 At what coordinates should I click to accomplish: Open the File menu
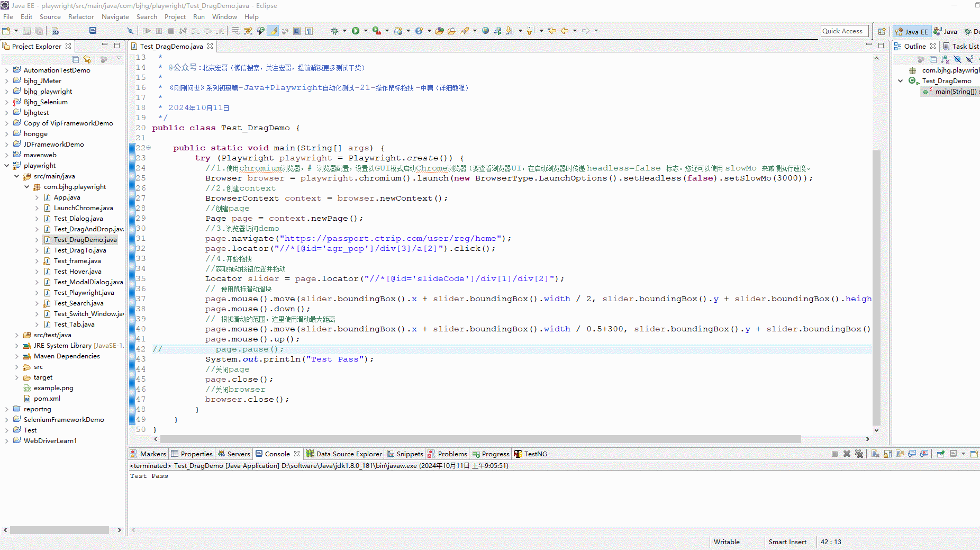8,16
